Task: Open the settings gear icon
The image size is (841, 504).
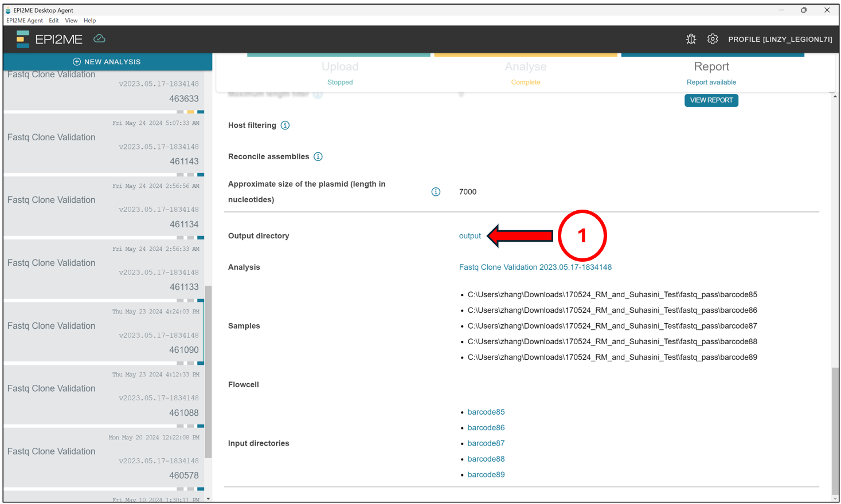Action: (x=713, y=39)
